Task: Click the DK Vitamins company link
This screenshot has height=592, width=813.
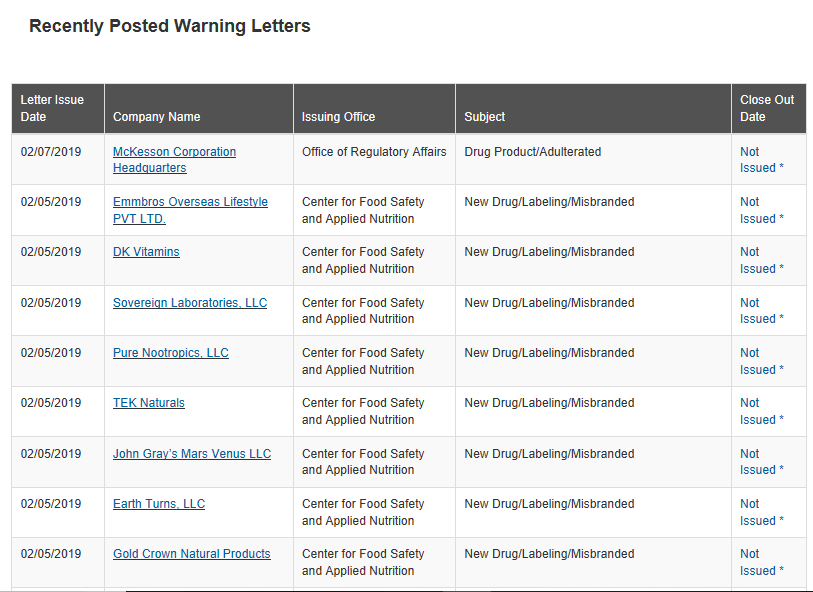Action: pos(146,252)
